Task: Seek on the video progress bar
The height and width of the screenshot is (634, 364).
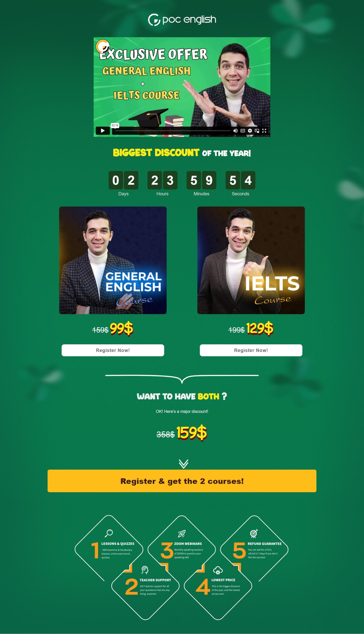Action: pyautogui.click(x=173, y=131)
